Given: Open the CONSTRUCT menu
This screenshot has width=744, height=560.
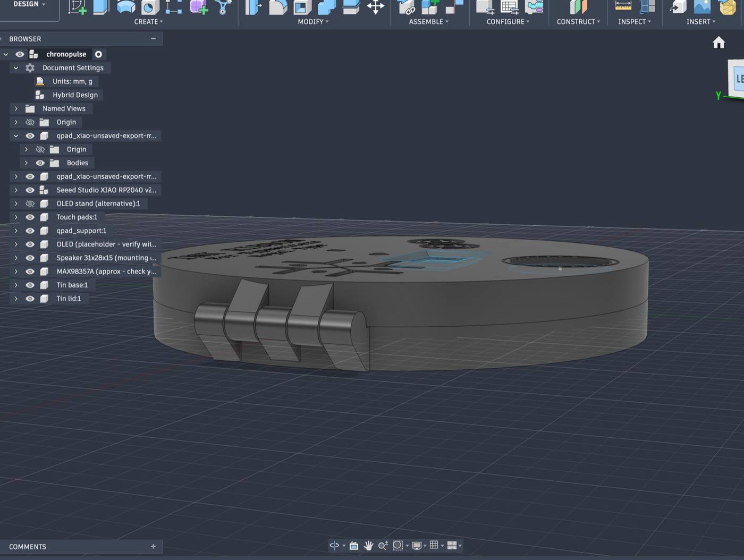Looking at the screenshot, I should pyautogui.click(x=578, y=22).
